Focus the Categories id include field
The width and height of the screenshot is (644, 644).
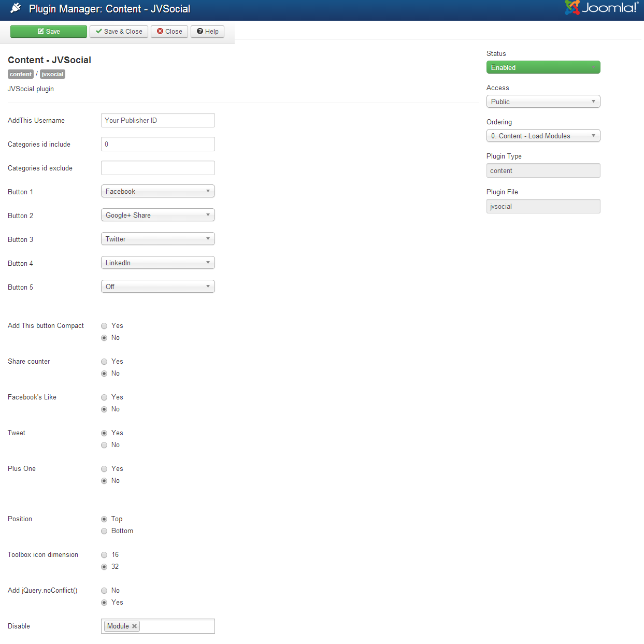pos(158,144)
